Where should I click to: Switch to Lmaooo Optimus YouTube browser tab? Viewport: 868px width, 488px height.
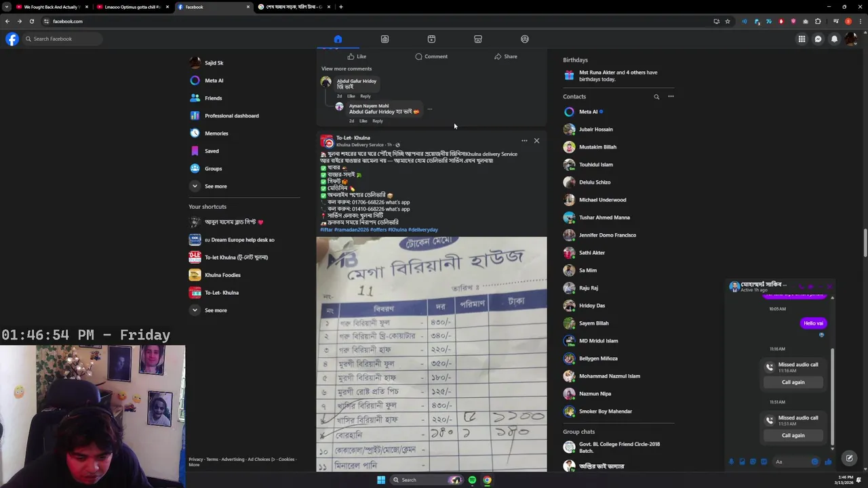pyautogui.click(x=132, y=7)
